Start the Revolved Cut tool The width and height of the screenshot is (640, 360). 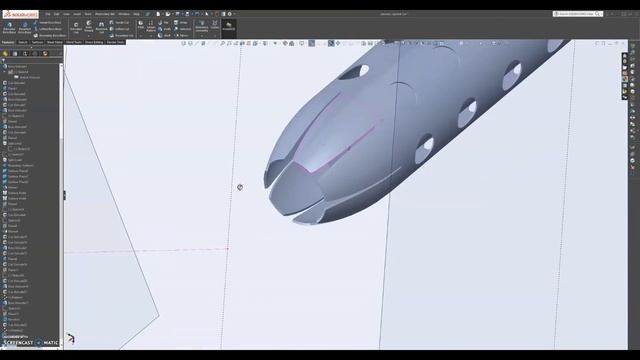[101, 27]
